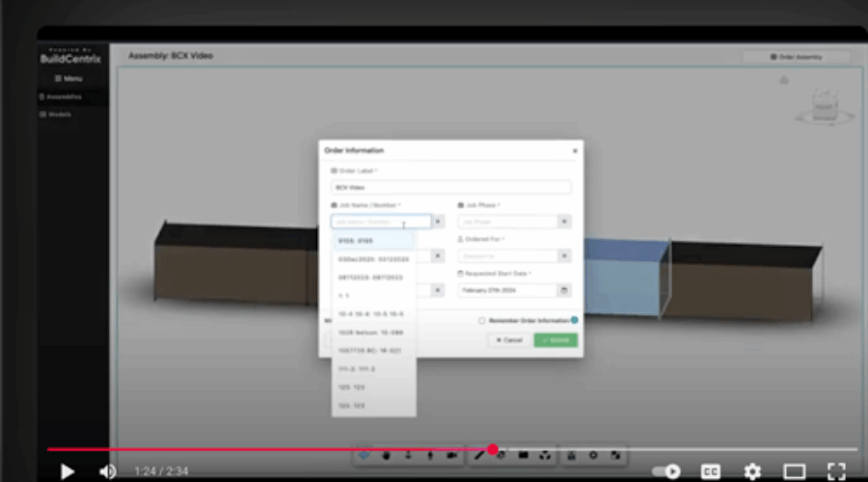Select the Zoom tool in viewer toolbar

408,455
